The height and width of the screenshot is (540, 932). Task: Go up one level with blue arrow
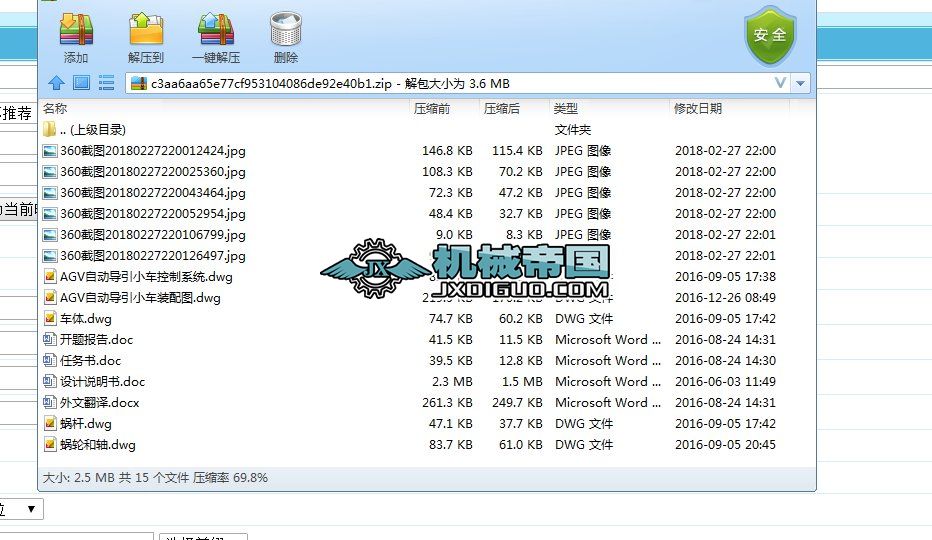click(56, 83)
